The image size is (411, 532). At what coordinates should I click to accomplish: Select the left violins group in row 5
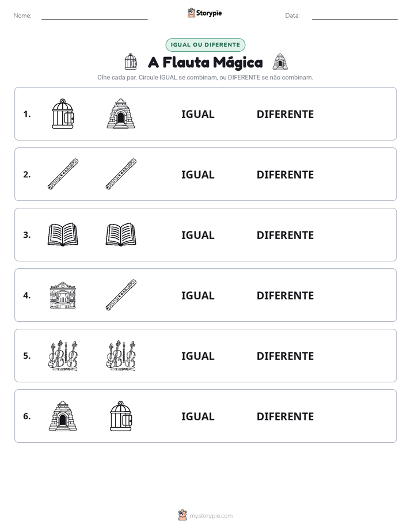pyautogui.click(x=63, y=356)
